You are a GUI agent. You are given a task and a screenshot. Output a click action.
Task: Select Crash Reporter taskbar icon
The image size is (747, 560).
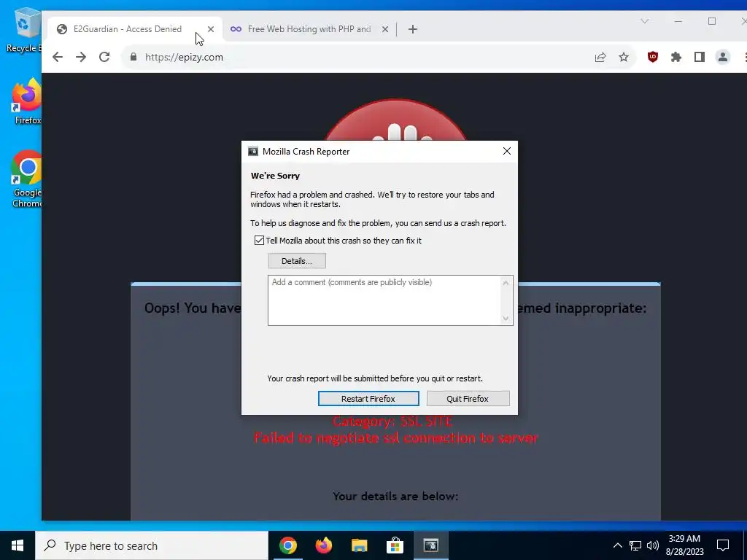pyautogui.click(x=430, y=545)
